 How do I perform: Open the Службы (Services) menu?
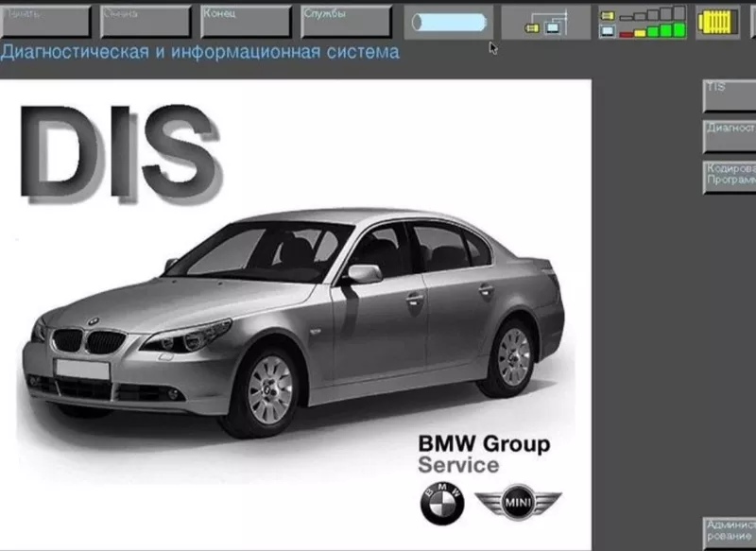point(345,21)
